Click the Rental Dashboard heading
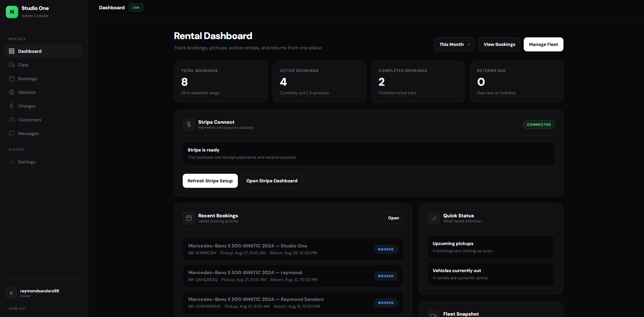The height and width of the screenshot is (317, 644). point(213,36)
